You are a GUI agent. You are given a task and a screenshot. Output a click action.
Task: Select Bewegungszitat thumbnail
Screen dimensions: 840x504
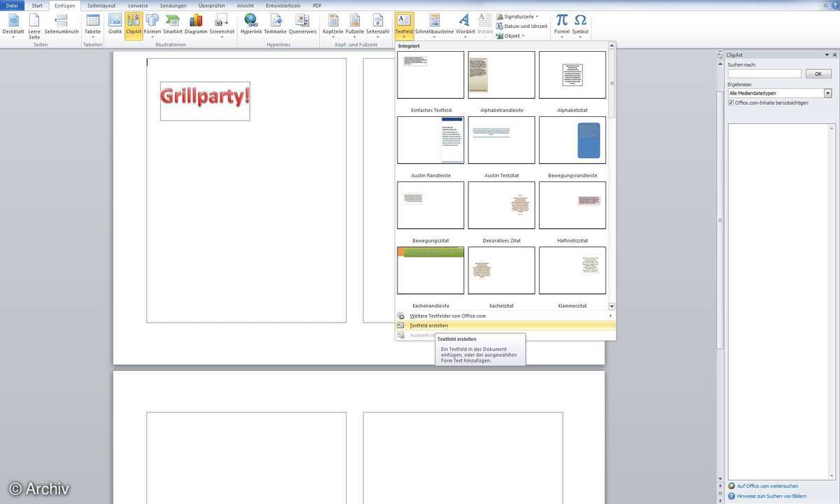[x=430, y=205]
